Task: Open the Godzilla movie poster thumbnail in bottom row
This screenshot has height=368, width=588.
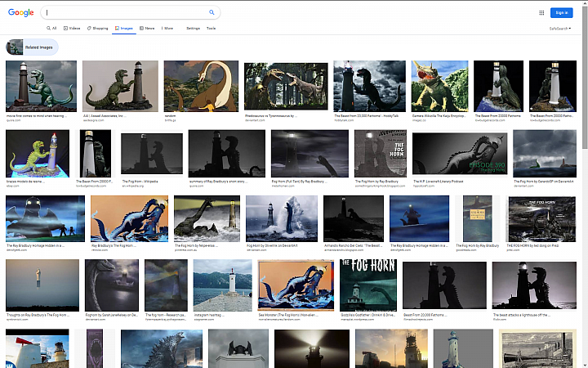Action: pos(162,348)
